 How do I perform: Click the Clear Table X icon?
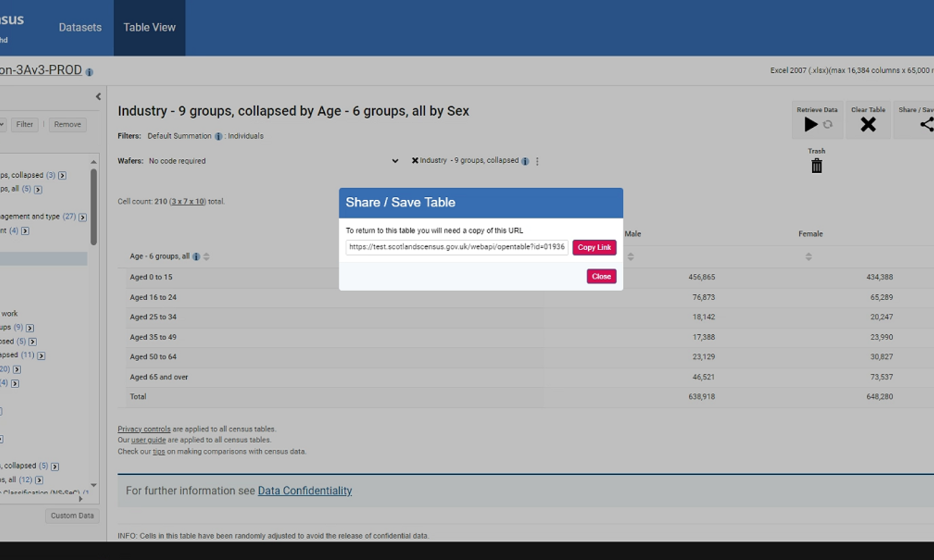[x=868, y=124]
